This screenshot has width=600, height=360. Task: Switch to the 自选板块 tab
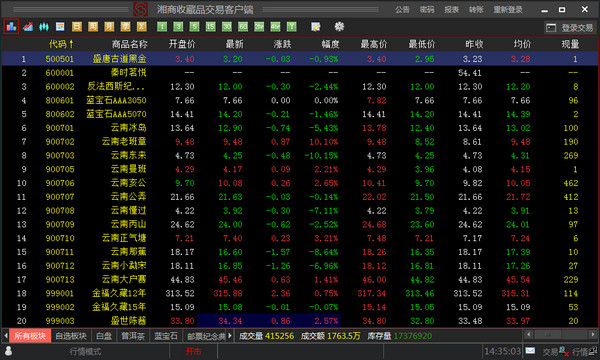(x=71, y=336)
